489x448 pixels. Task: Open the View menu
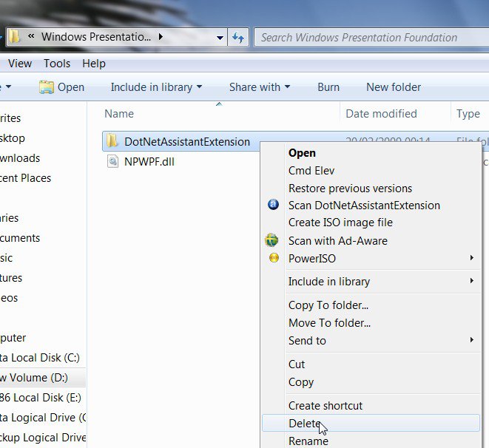pyautogui.click(x=20, y=64)
